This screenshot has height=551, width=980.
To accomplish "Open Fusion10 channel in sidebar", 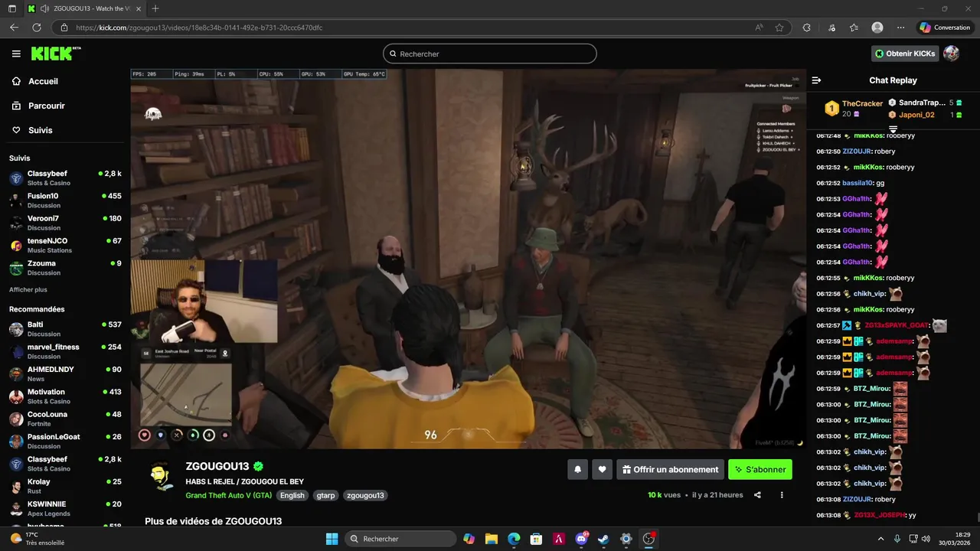I will (65, 200).
